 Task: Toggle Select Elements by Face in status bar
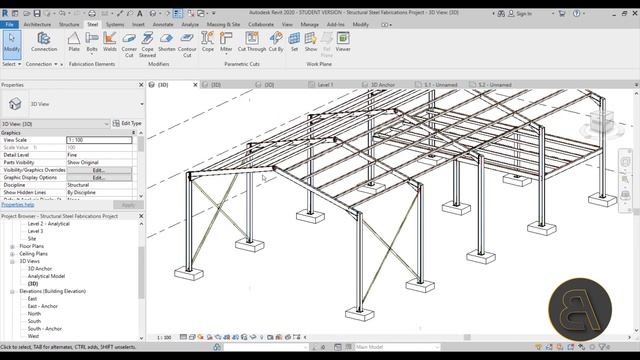click(x=571, y=347)
